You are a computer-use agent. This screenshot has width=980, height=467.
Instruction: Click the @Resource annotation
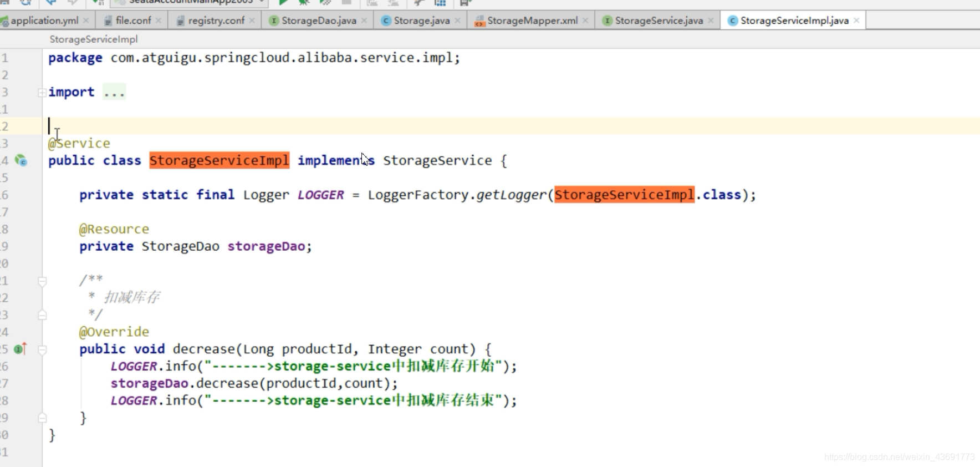coord(114,229)
